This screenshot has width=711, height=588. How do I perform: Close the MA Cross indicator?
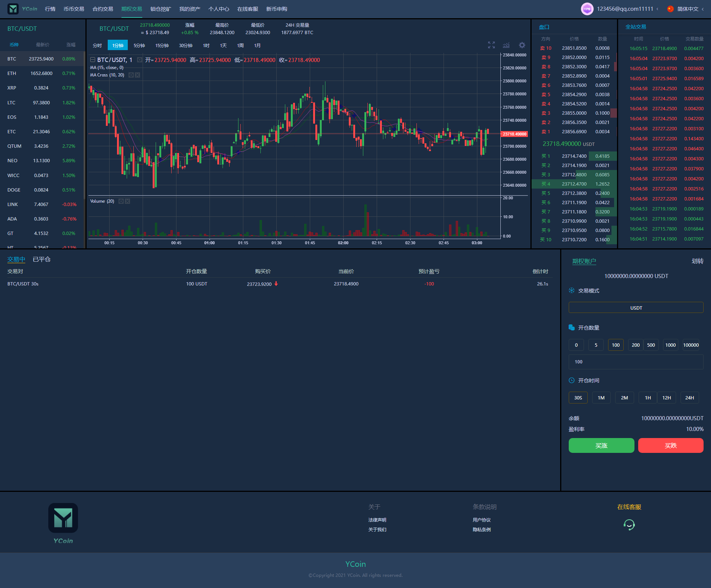137,75
